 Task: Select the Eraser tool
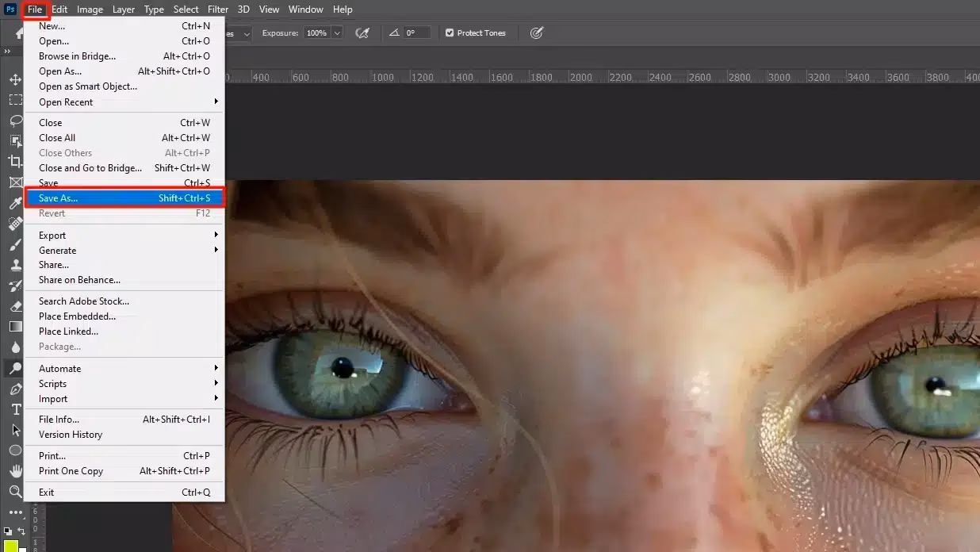14,306
